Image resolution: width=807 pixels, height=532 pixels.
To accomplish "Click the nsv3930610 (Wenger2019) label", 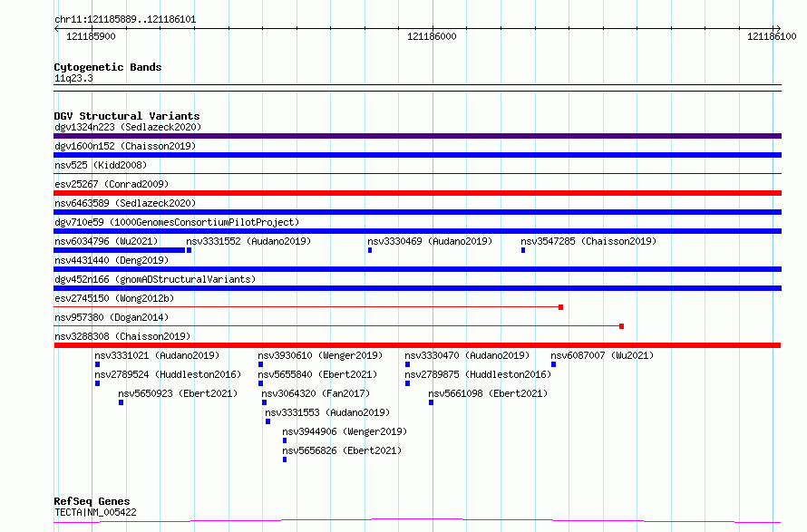I will tap(320, 355).
